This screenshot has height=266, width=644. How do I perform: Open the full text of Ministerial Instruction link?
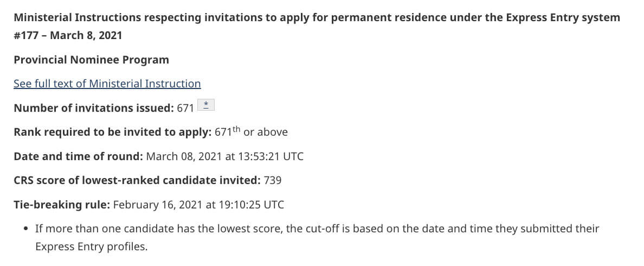107,84
